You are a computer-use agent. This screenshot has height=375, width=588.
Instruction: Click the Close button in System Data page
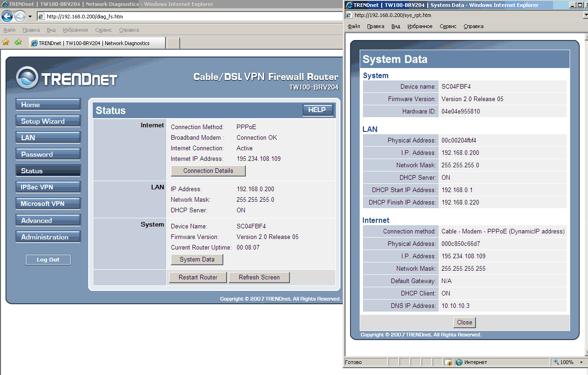tap(465, 322)
